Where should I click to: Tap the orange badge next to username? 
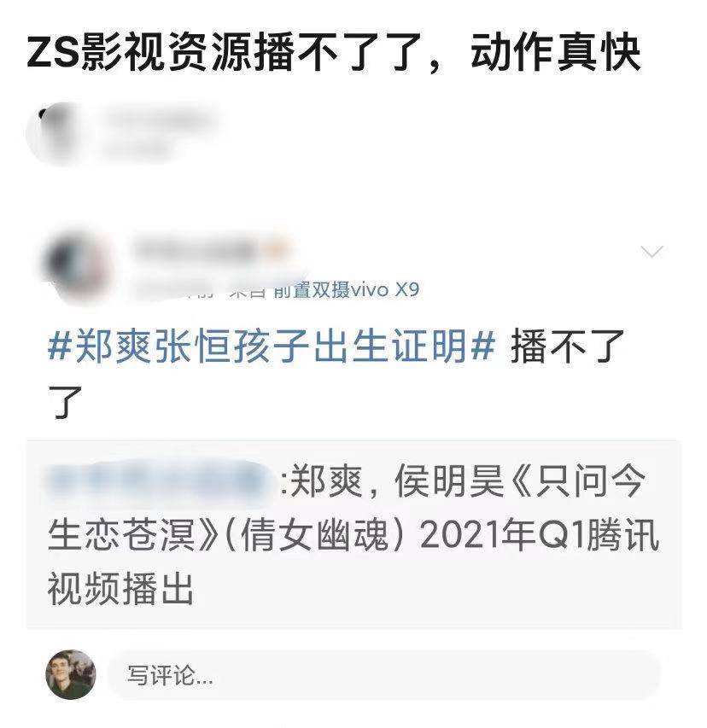coord(276,250)
